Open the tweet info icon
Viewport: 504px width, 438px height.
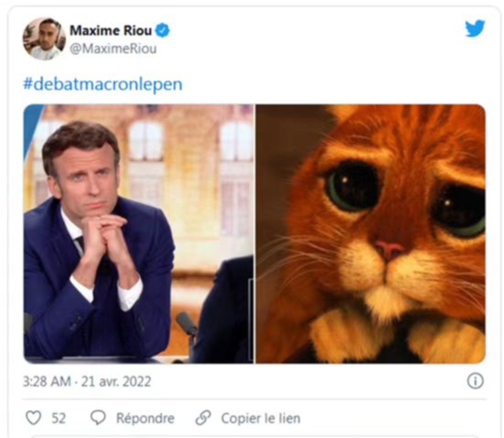[475, 381]
